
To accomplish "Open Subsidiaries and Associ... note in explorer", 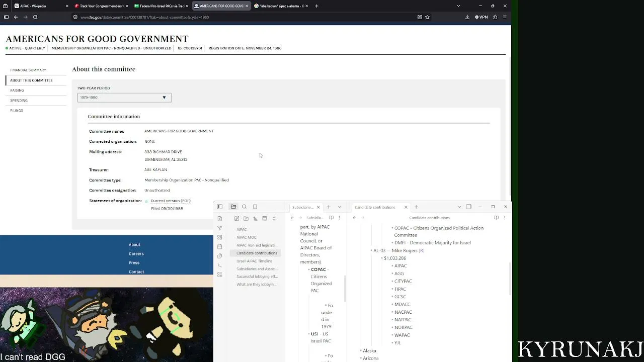I will pos(257,268).
